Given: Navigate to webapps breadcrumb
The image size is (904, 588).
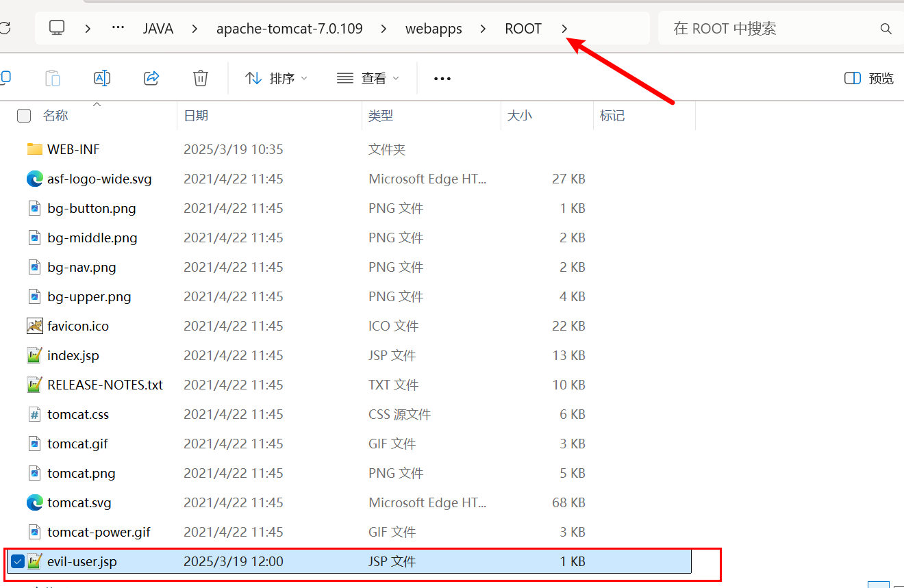Looking at the screenshot, I should tap(434, 29).
